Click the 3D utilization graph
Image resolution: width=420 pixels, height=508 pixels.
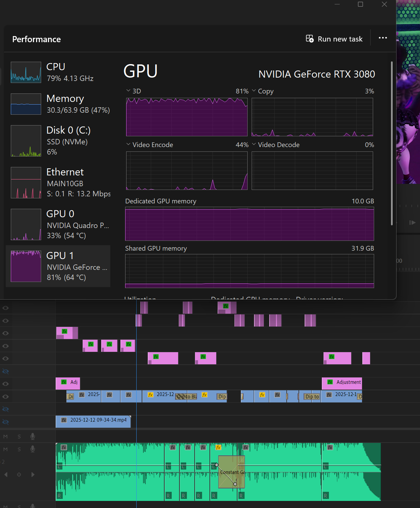[x=187, y=117]
